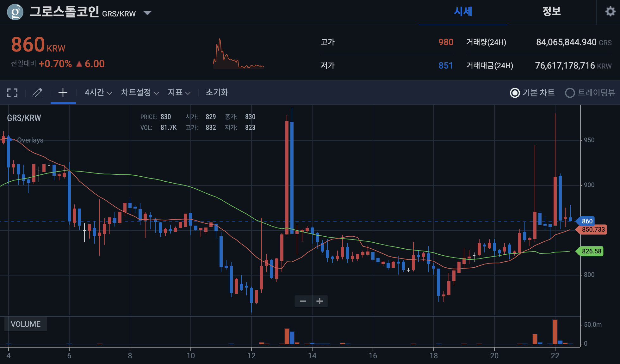
Task: Click the 800 price axis label
Action: [589, 275]
